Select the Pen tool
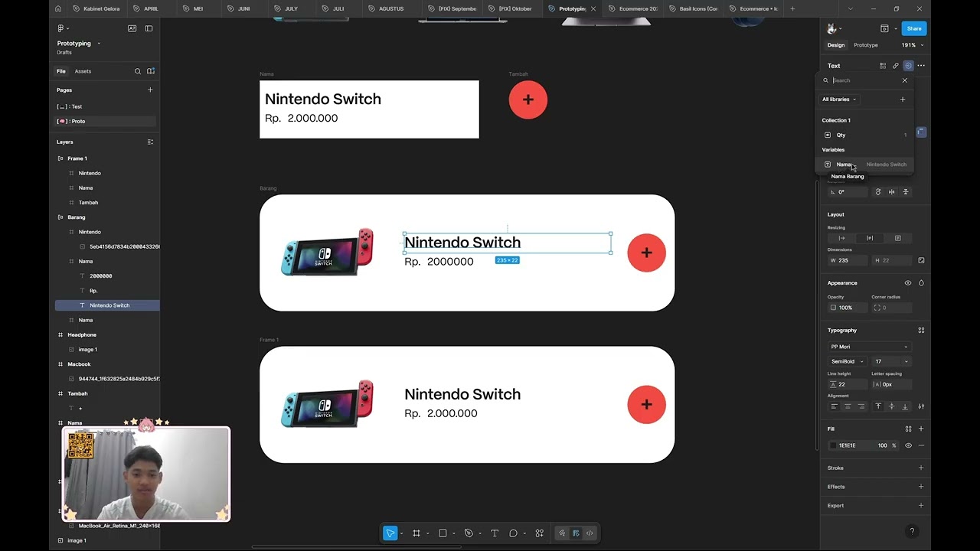Image resolution: width=980 pixels, height=551 pixels. click(x=469, y=533)
